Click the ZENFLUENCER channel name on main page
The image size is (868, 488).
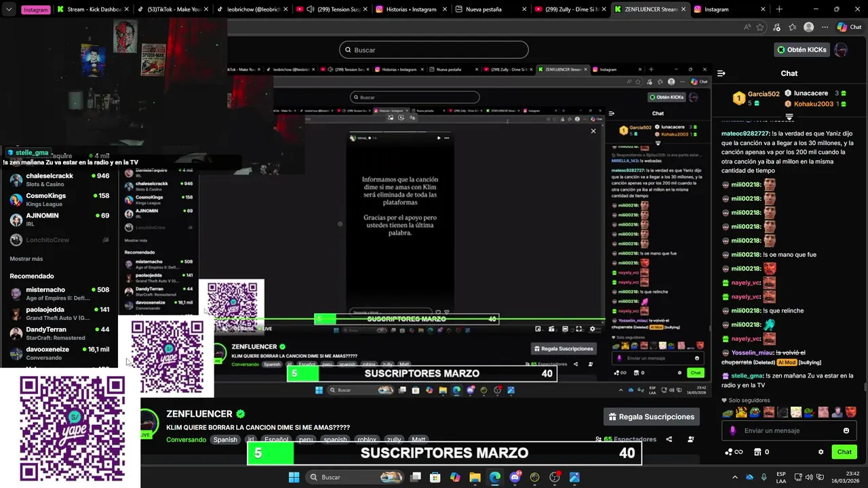tap(199, 413)
